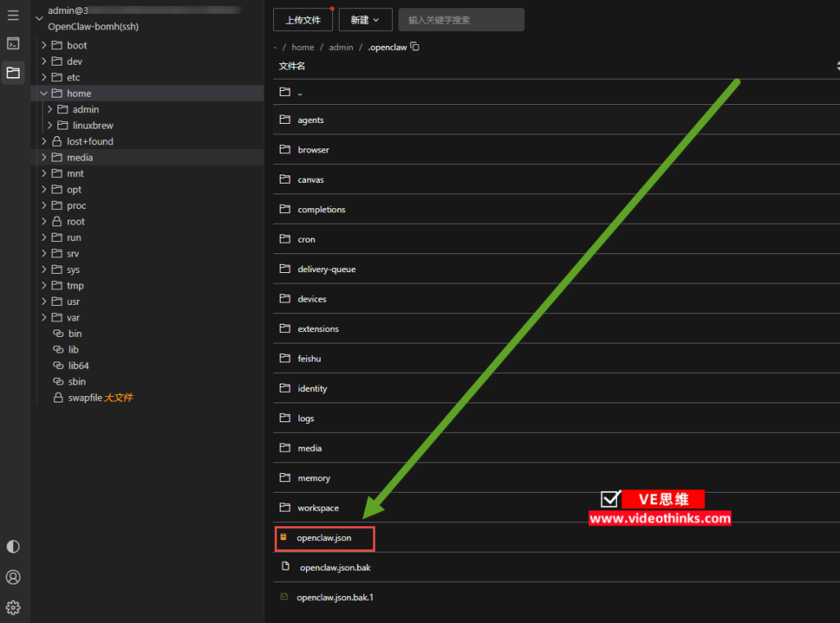The image size is (840, 623).
Task: Go to admin in breadcrumb path
Action: (341, 48)
